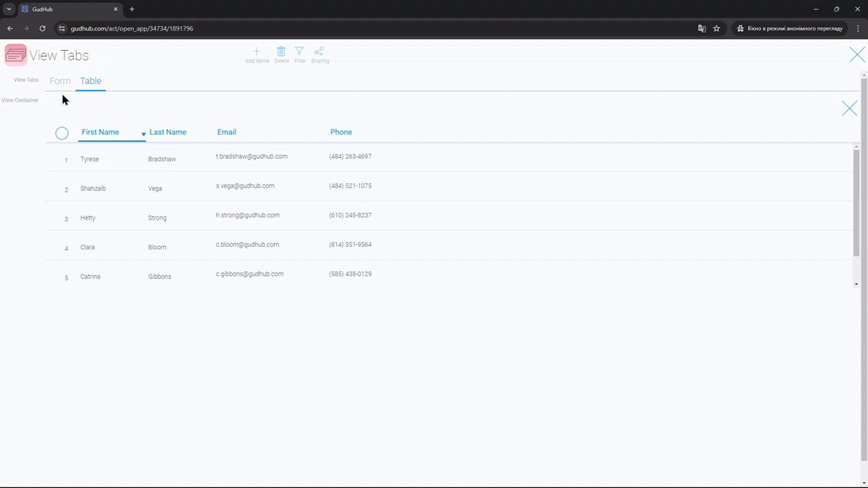Click c.gibbons@gudhub.com email cell
The image size is (868, 488).
[250, 273]
